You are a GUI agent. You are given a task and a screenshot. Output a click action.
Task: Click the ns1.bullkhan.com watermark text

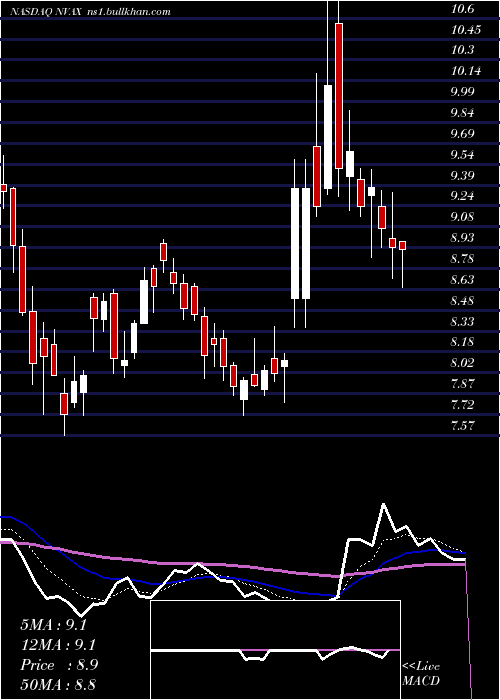point(129,12)
